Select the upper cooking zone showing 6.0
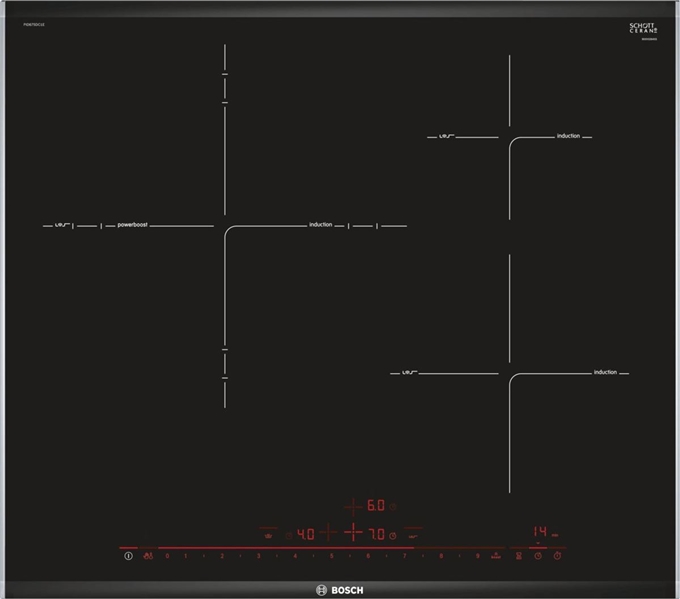The image size is (680, 599). click(x=376, y=505)
